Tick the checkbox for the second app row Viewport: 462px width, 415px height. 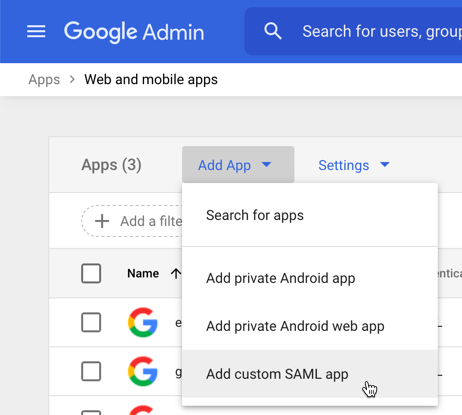pos(91,371)
